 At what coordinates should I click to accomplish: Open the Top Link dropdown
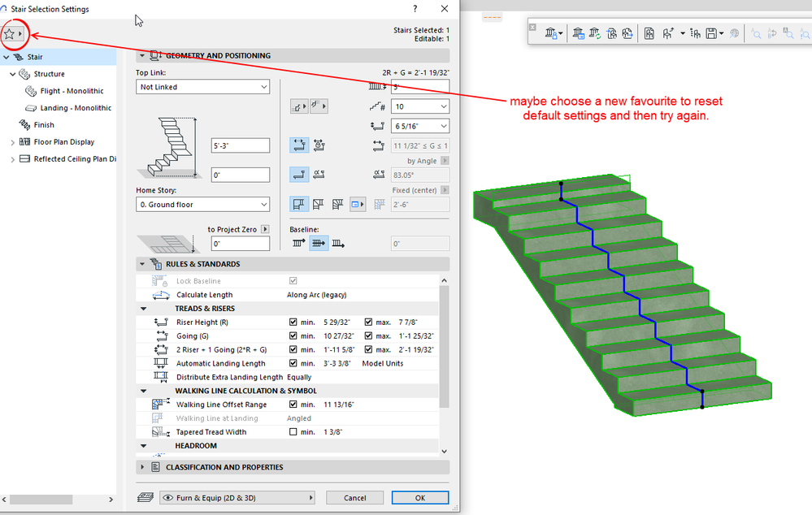click(x=203, y=87)
